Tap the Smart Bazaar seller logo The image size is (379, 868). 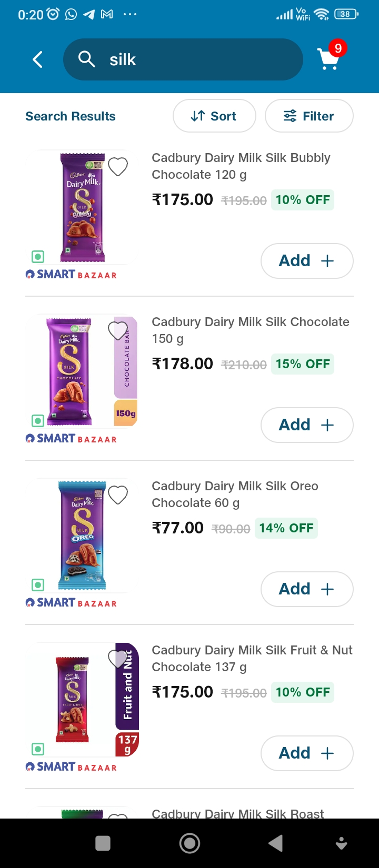coord(71,274)
